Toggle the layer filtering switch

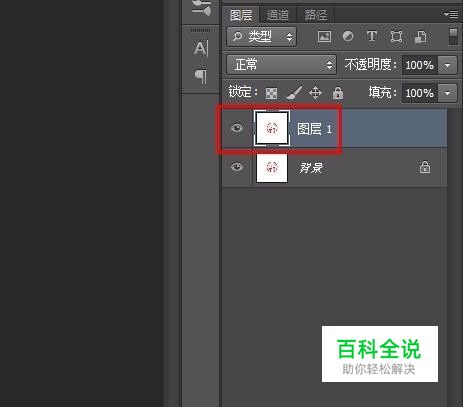point(453,37)
